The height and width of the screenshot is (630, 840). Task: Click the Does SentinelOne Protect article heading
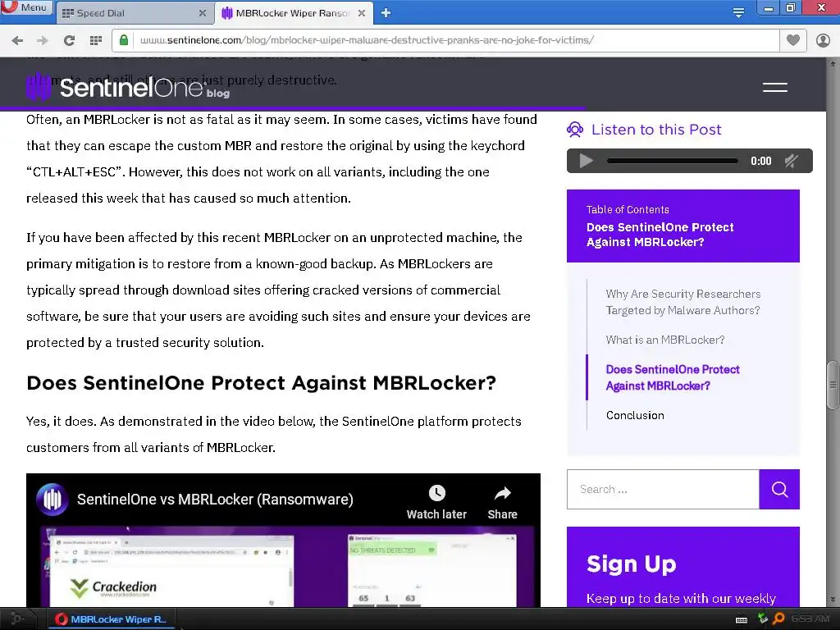click(x=261, y=383)
